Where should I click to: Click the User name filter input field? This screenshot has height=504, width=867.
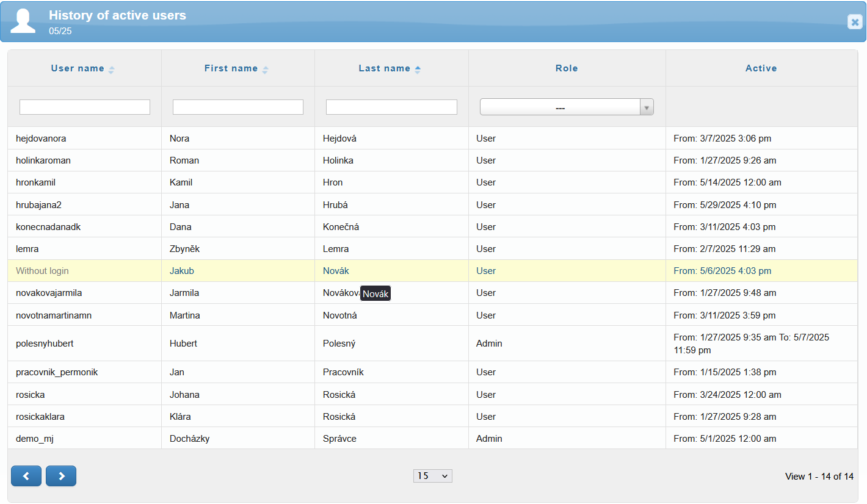tap(85, 107)
